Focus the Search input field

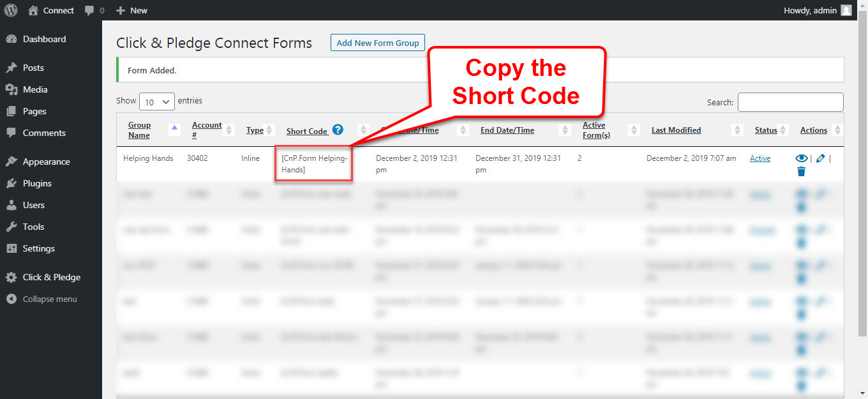(791, 102)
